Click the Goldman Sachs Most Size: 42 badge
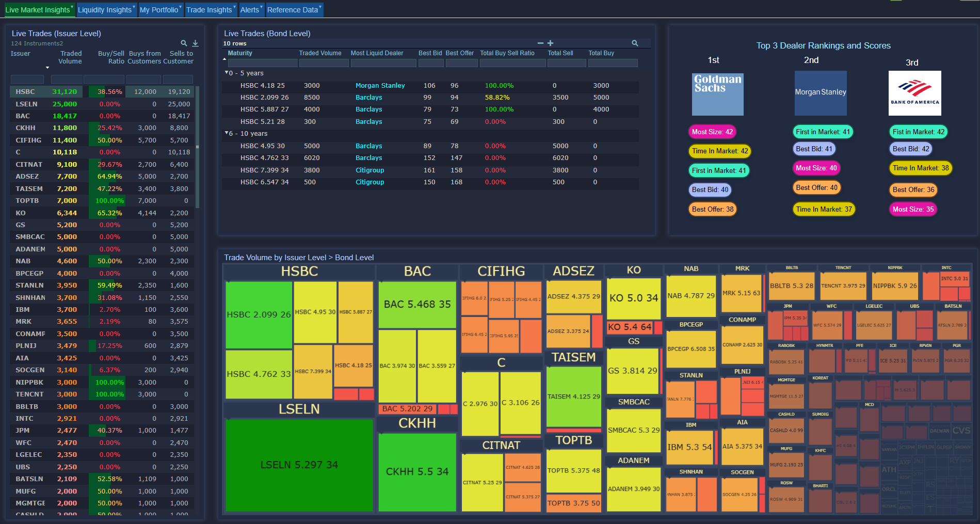Viewport: 980px width, 524px height. coord(712,132)
